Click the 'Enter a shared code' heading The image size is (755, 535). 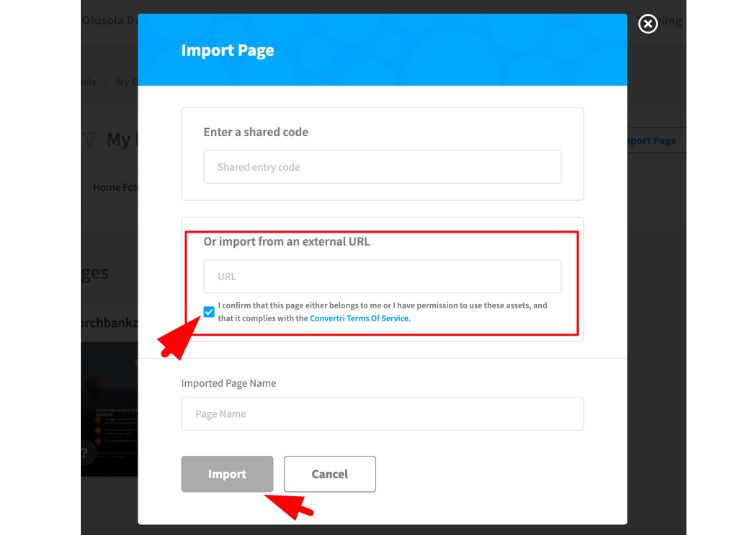[256, 132]
